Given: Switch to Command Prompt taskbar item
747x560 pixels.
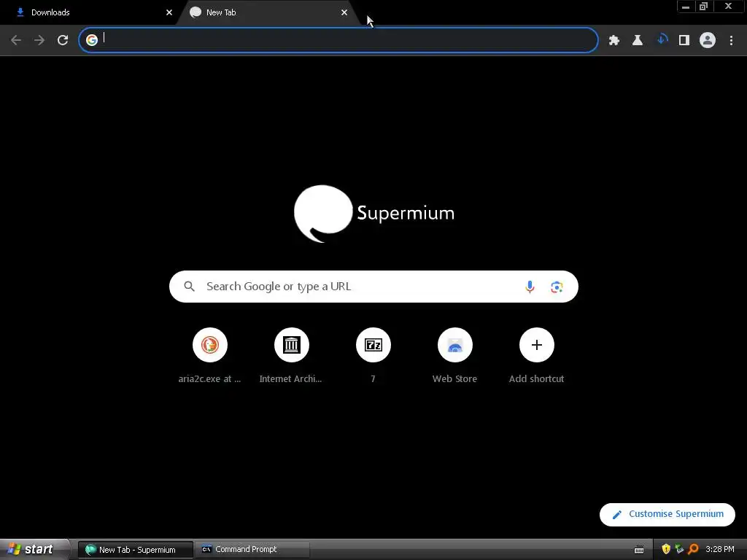Looking at the screenshot, I should 252,550.
